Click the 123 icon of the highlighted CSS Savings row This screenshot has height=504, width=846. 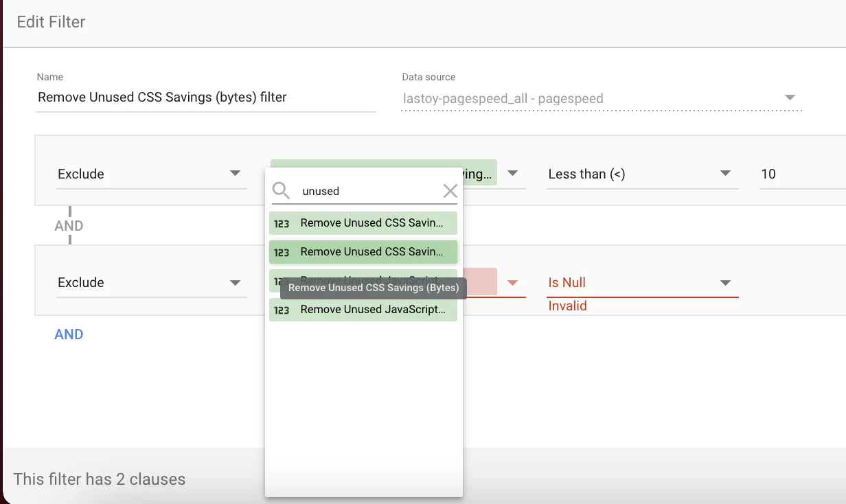[x=282, y=252]
